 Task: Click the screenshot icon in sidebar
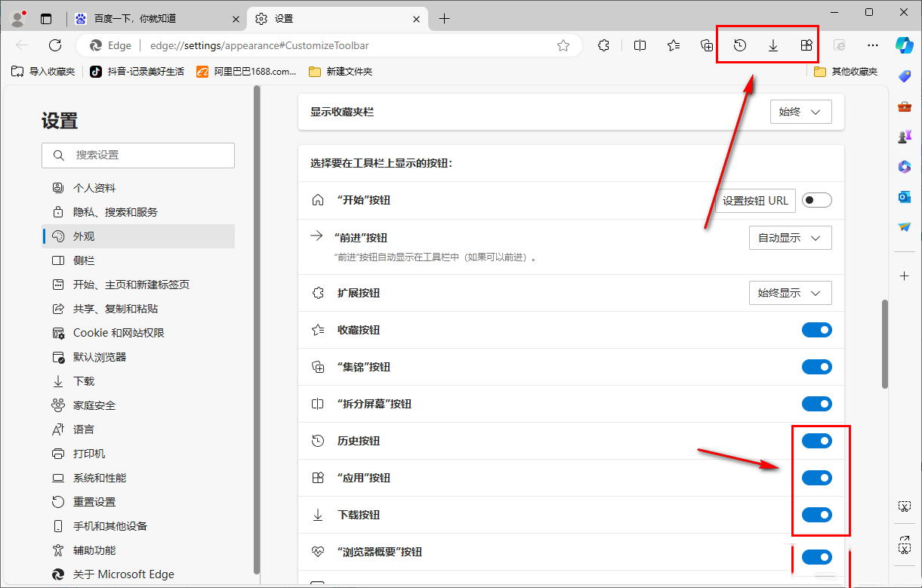click(x=905, y=506)
